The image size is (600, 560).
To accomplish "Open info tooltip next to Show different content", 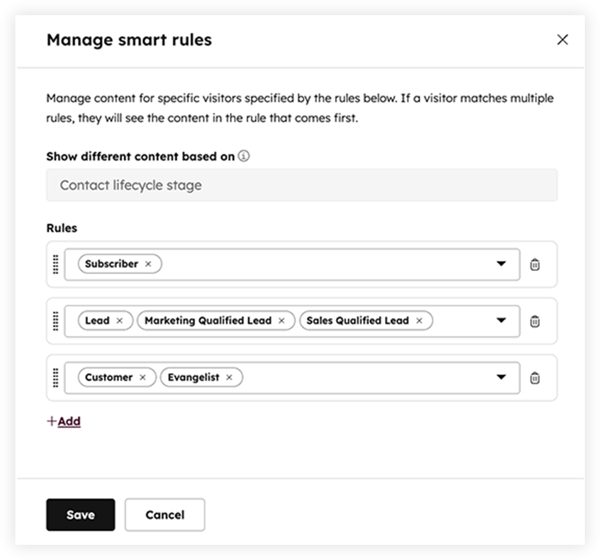I will pos(244,156).
